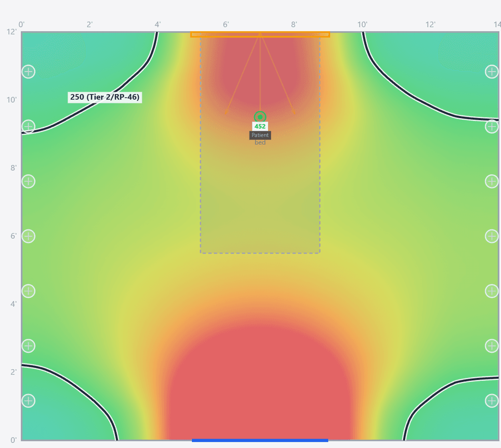Click the topmost plus marker on the left wall
This screenshot has width=501, height=448.
[29, 72]
